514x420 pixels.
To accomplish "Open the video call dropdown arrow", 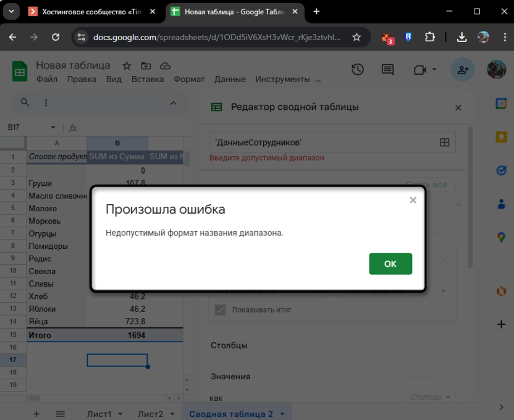I will point(434,70).
